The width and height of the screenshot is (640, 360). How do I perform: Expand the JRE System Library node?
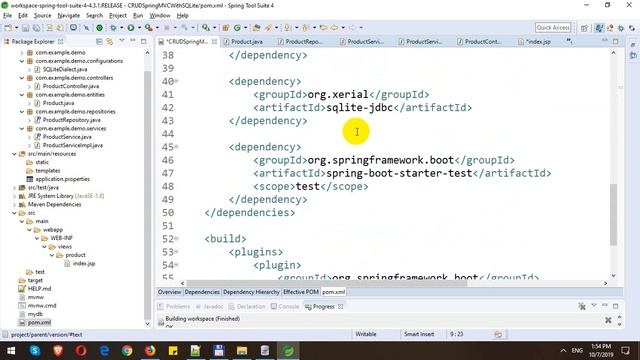coord(14,196)
